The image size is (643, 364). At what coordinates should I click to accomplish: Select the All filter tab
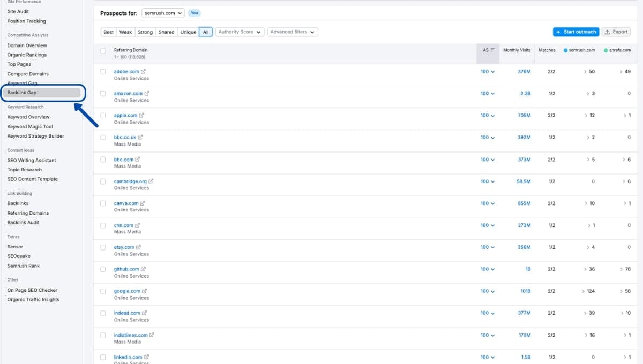point(206,32)
